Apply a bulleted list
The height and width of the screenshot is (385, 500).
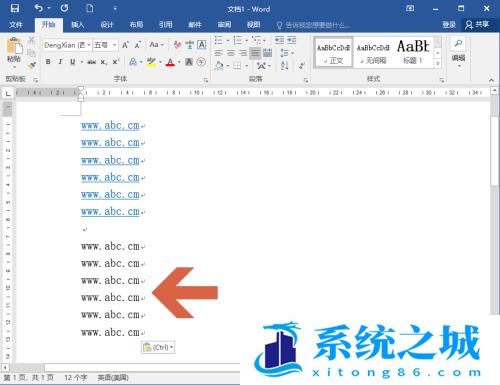[218, 40]
